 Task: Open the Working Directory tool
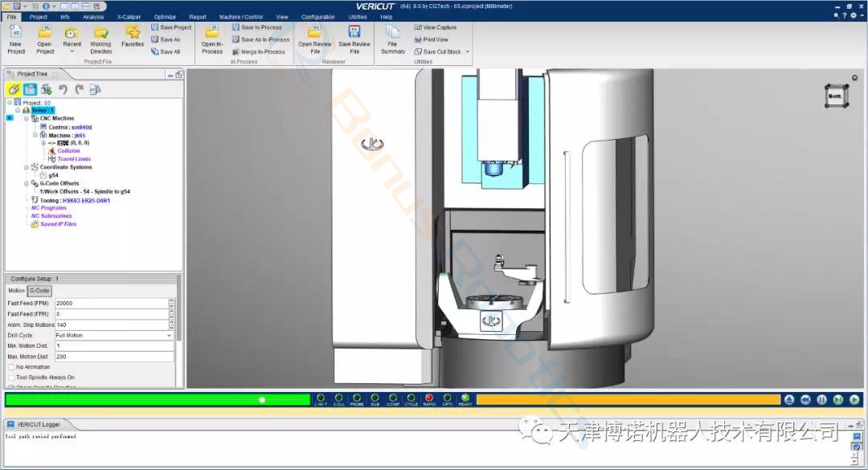point(100,33)
